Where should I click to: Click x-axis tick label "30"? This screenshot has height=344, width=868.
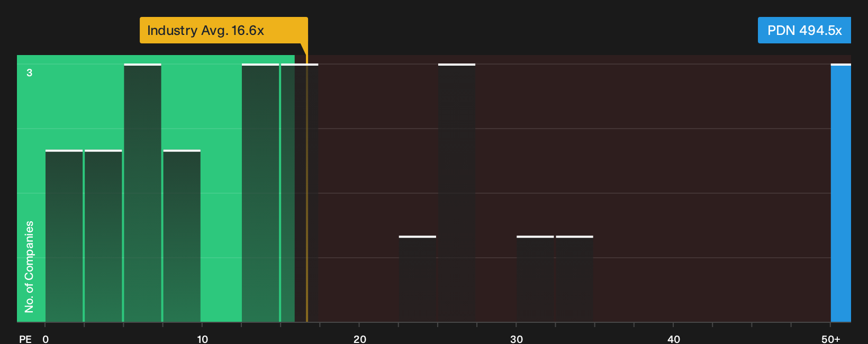click(517, 339)
